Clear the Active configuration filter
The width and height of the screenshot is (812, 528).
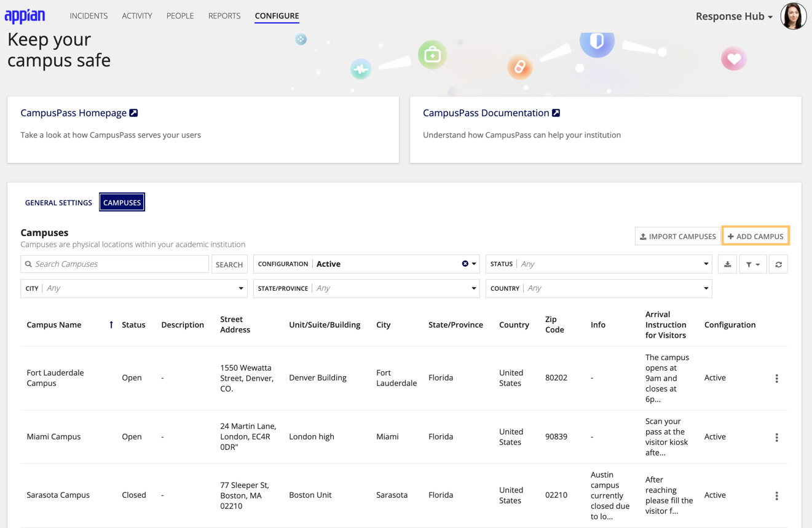point(465,264)
